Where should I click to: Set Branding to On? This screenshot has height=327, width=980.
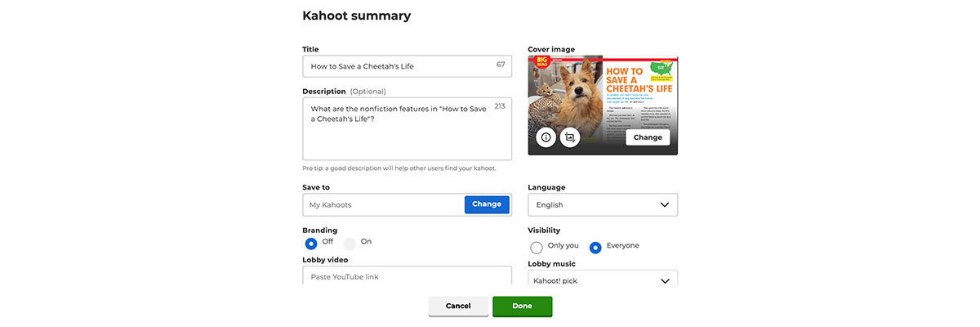click(x=350, y=243)
